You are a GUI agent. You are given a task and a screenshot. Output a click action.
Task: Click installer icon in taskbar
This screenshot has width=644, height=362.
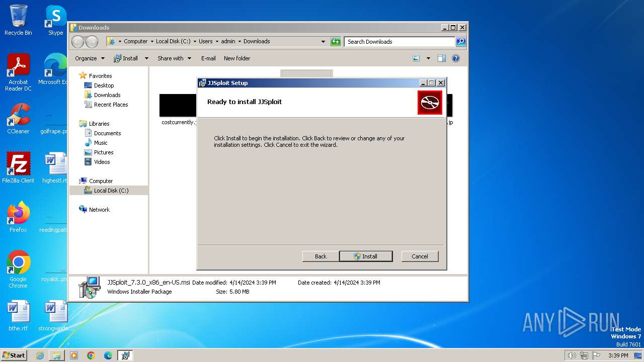pos(125,355)
